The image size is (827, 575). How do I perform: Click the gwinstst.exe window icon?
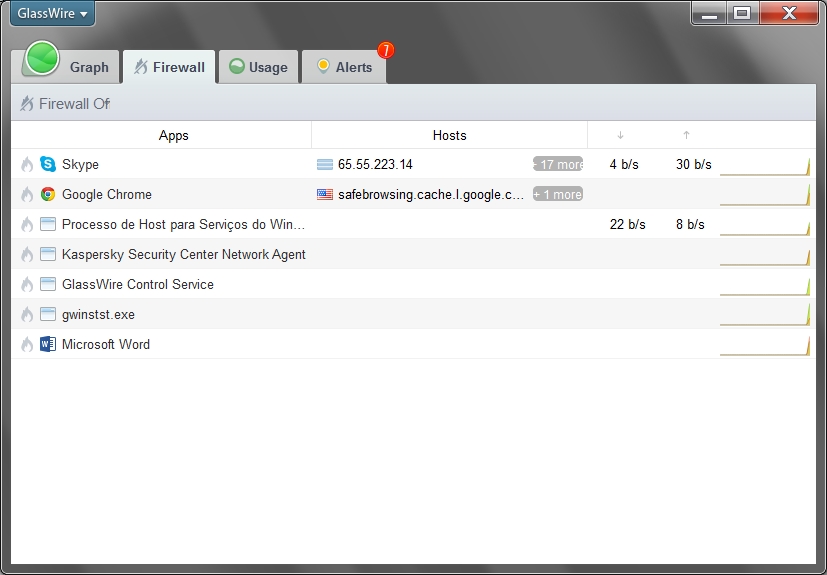pyautogui.click(x=48, y=314)
